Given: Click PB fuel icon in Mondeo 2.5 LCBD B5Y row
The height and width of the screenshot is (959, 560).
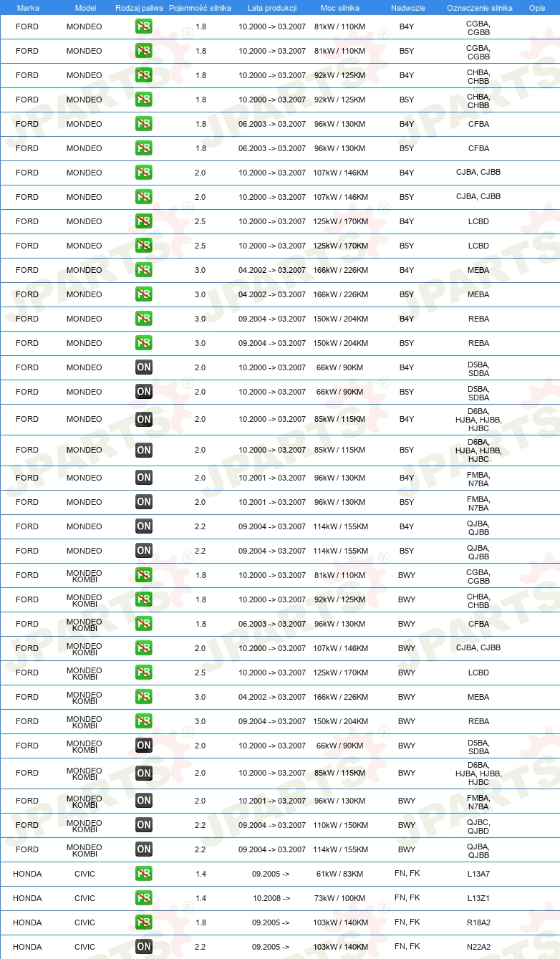Looking at the screenshot, I should pos(144,246).
